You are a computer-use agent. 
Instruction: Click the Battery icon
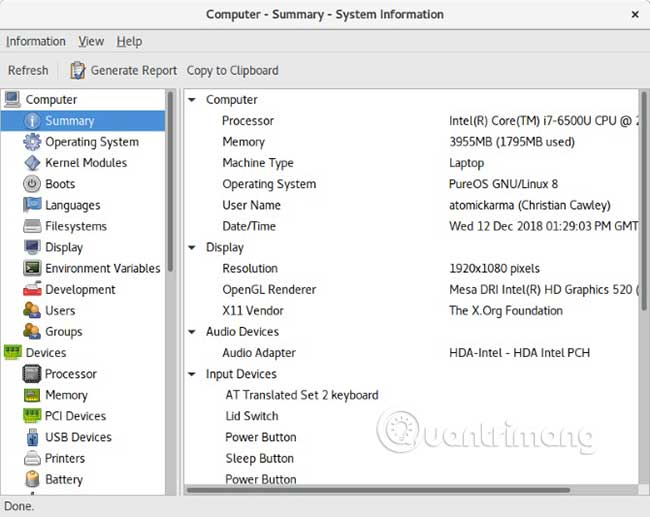pyautogui.click(x=32, y=479)
